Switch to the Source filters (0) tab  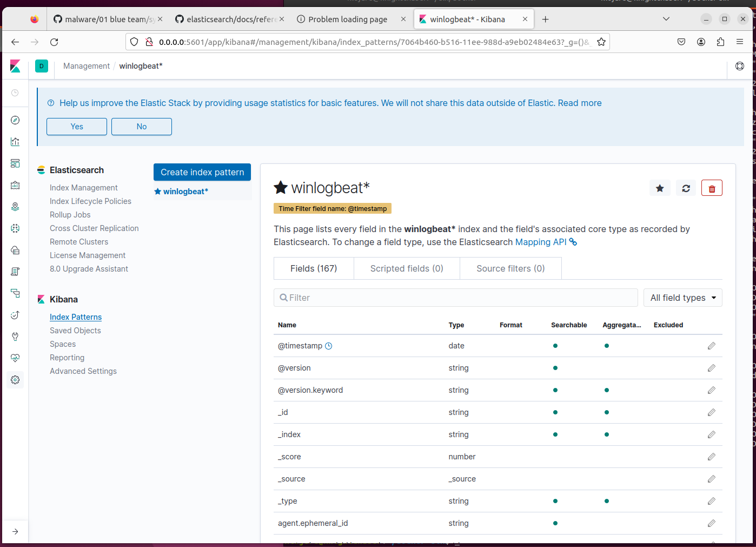tap(510, 268)
